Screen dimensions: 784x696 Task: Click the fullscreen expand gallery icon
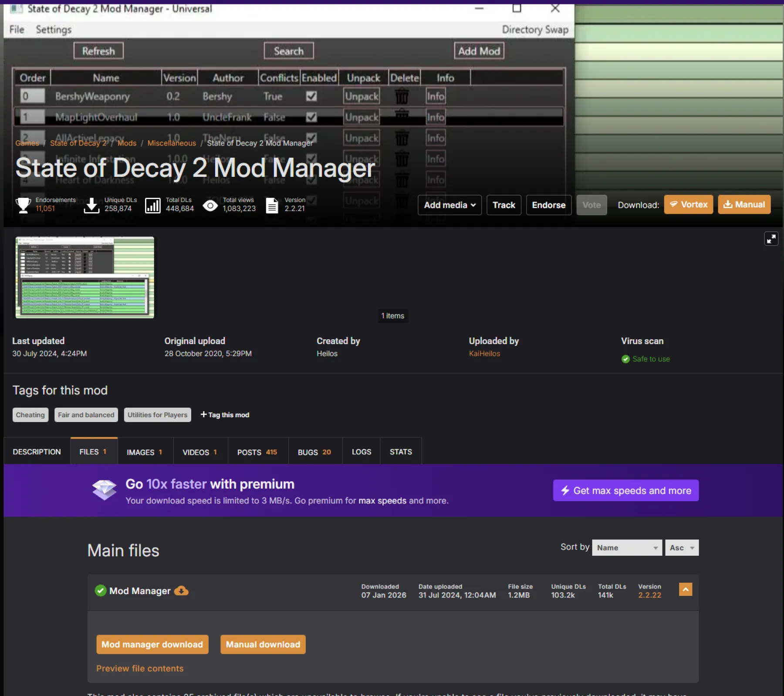[771, 239]
